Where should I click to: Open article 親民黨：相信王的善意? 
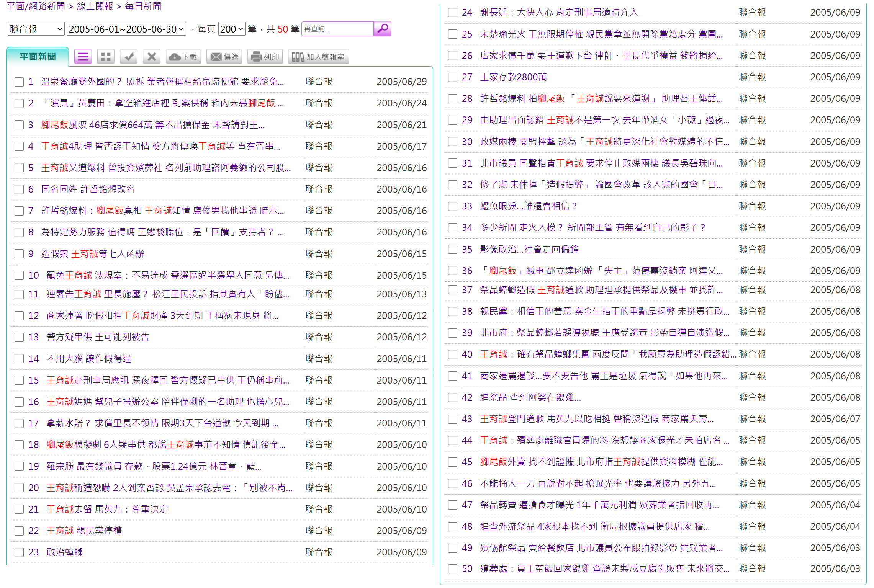point(605,311)
